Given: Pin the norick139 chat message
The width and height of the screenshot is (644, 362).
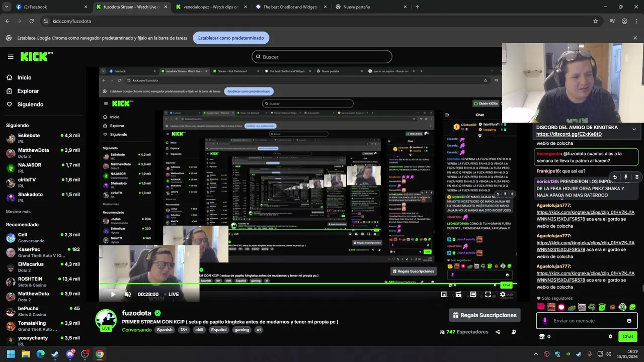Looking at the screenshot, I should click(x=625, y=177).
